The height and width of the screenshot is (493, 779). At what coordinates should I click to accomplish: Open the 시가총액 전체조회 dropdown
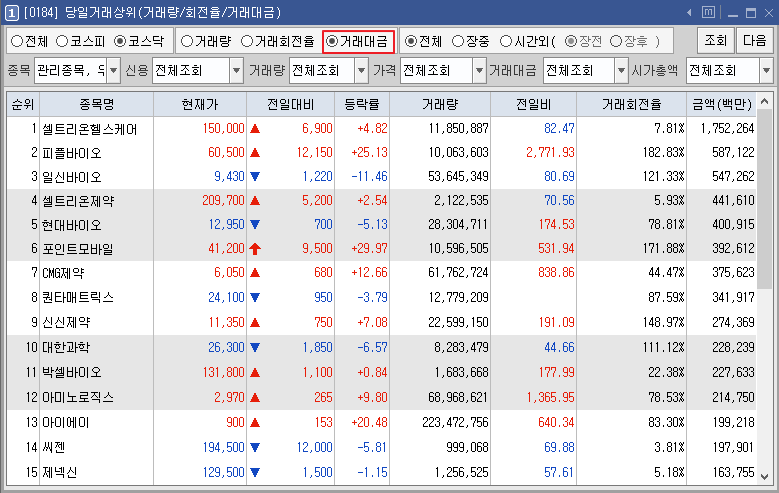point(766,71)
